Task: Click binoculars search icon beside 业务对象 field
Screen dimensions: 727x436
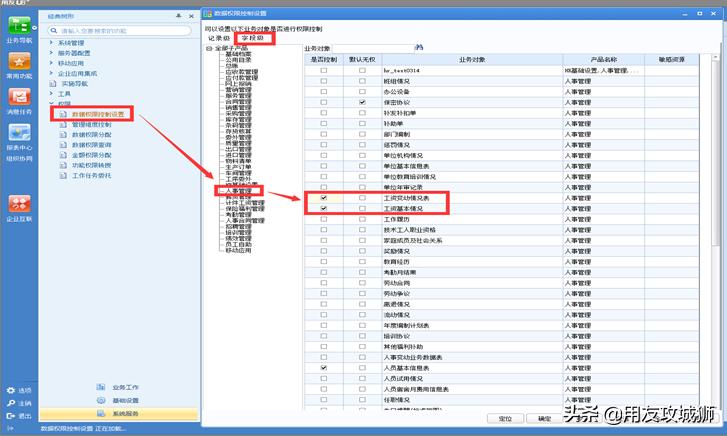Action: pyautogui.click(x=419, y=47)
